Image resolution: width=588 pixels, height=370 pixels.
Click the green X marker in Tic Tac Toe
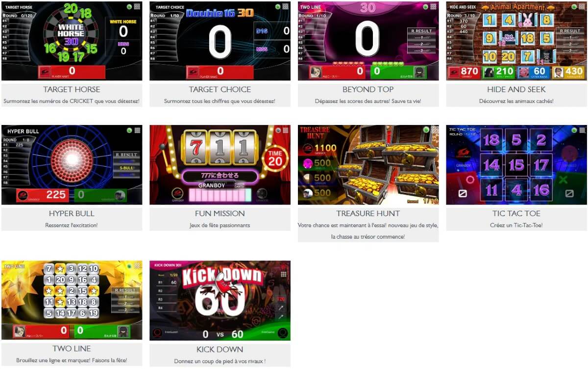pos(564,179)
